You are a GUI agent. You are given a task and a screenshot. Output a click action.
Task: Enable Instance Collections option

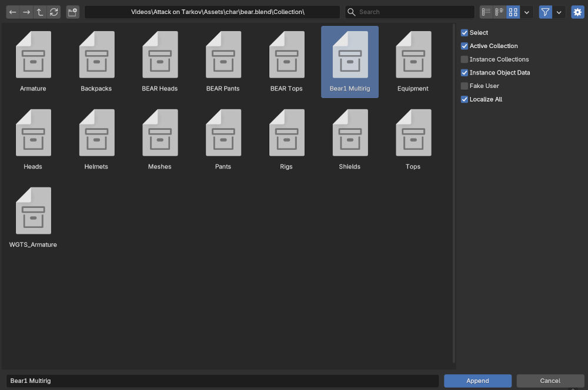[x=465, y=59]
